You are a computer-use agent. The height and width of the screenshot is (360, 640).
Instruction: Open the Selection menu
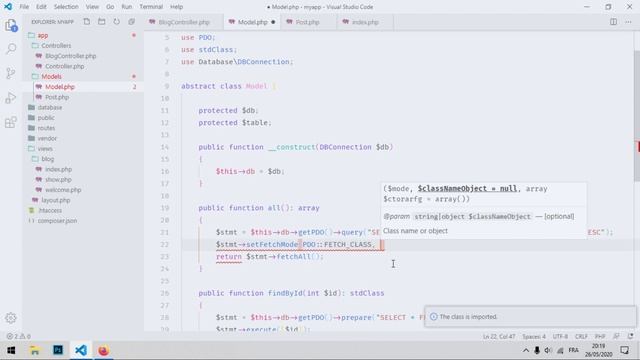coord(66,7)
